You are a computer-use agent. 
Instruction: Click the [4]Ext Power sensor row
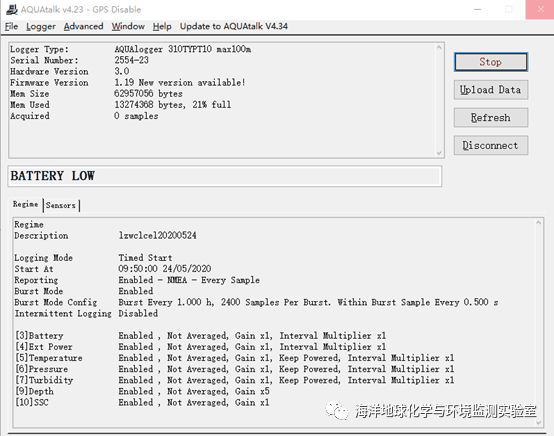tap(201, 347)
